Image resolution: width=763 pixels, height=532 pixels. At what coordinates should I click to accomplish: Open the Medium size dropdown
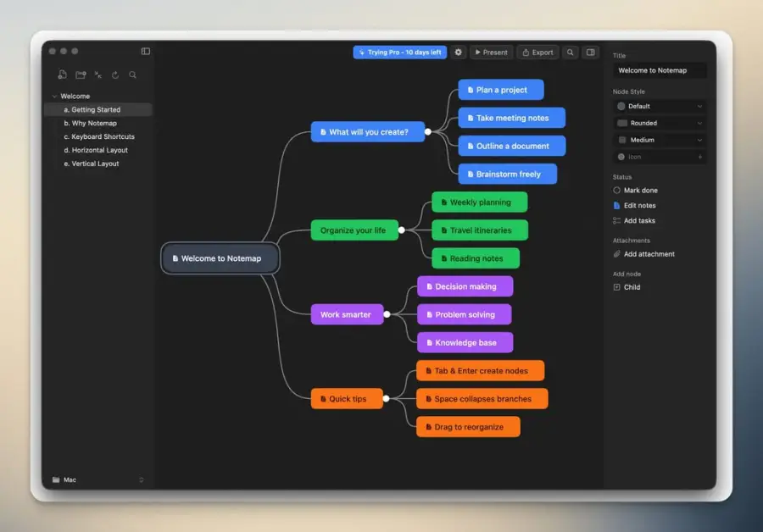click(x=660, y=140)
